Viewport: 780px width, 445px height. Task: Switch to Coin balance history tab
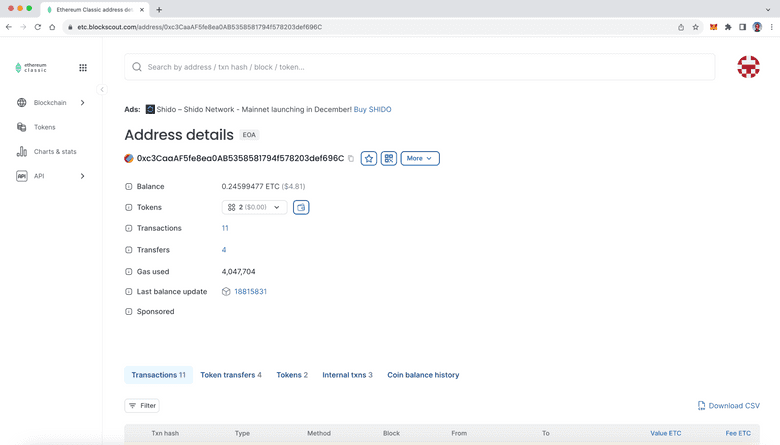(x=423, y=375)
